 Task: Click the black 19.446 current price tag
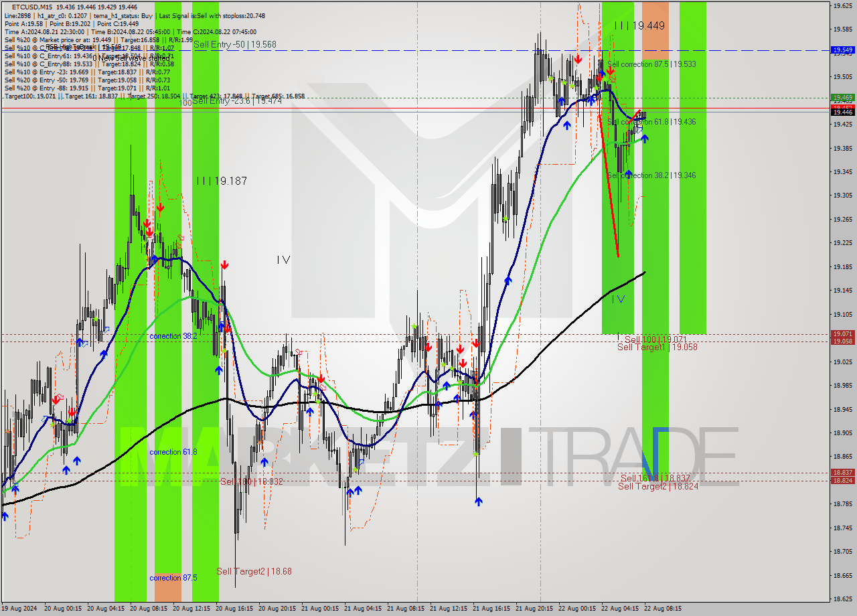tap(842, 112)
